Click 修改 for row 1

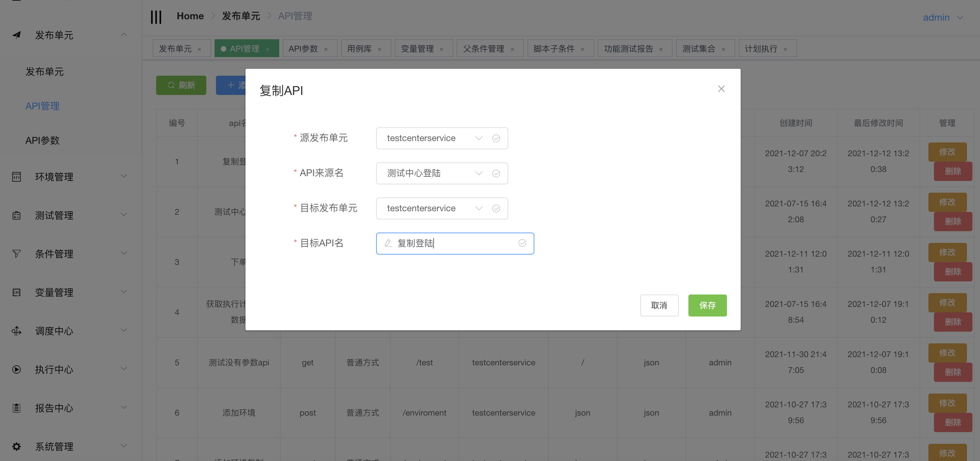pyautogui.click(x=947, y=152)
